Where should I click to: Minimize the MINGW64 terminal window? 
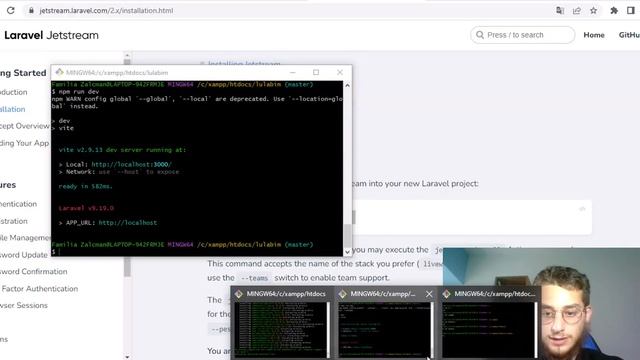(293, 72)
